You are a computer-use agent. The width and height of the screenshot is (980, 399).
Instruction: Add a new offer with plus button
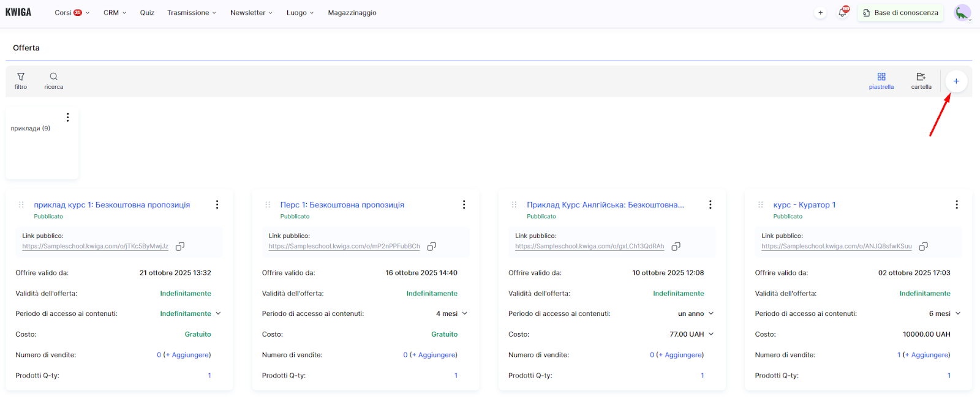956,81
